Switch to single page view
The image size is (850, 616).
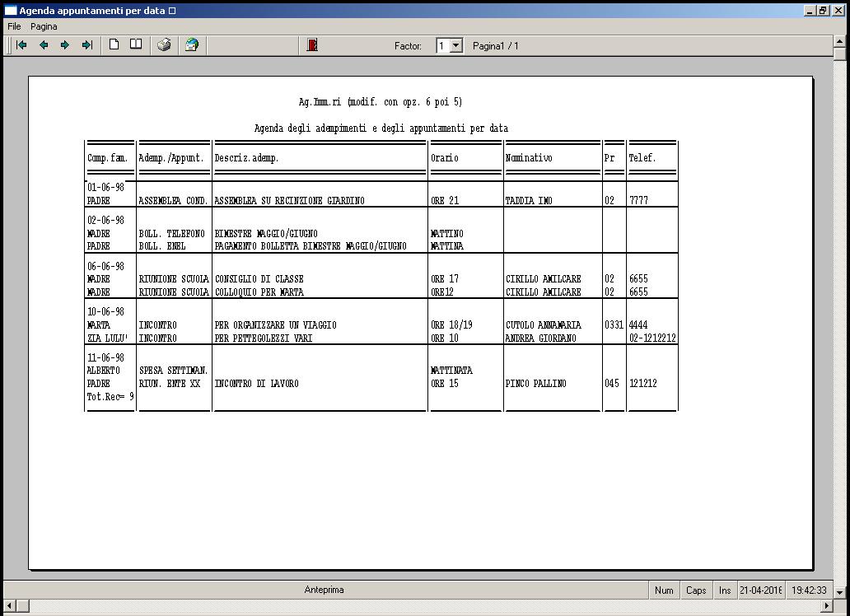click(114, 44)
